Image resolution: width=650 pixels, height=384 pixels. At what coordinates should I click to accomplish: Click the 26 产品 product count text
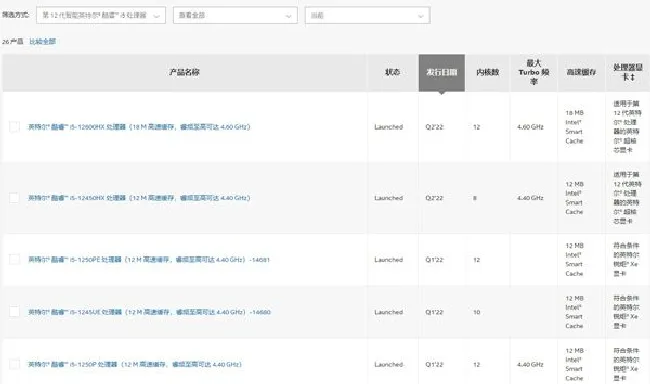click(12, 42)
